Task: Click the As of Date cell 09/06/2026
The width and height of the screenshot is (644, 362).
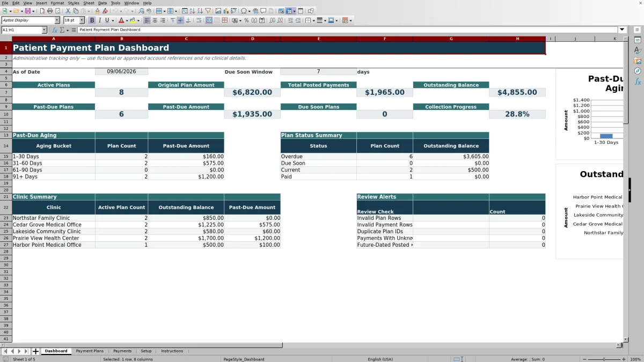Action: pyautogui.click(x=121, y=71)
